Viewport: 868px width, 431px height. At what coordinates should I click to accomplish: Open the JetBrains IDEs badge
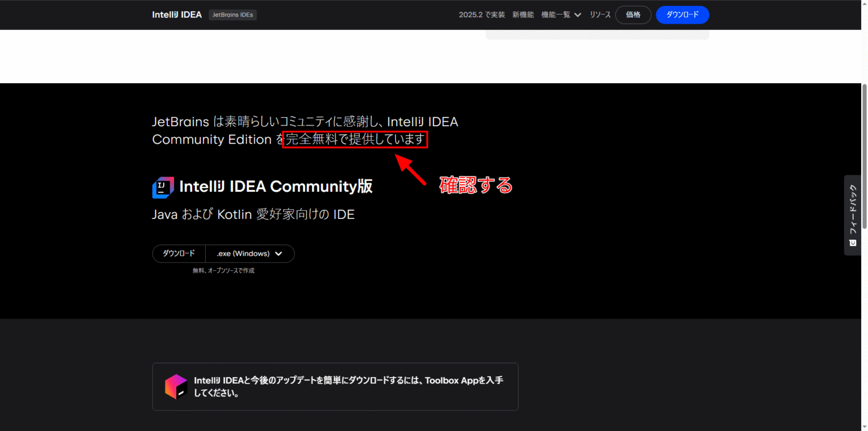[233, 15]
